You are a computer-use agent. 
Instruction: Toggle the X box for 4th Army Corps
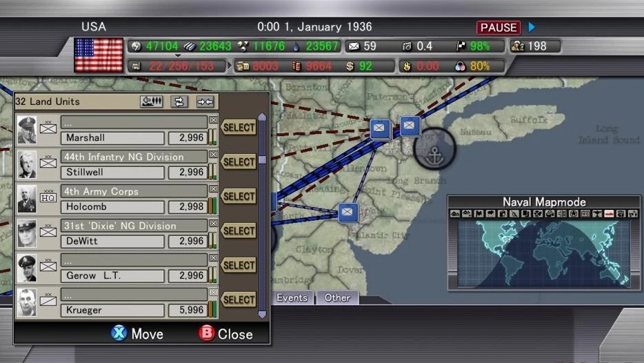coord(213,189)
